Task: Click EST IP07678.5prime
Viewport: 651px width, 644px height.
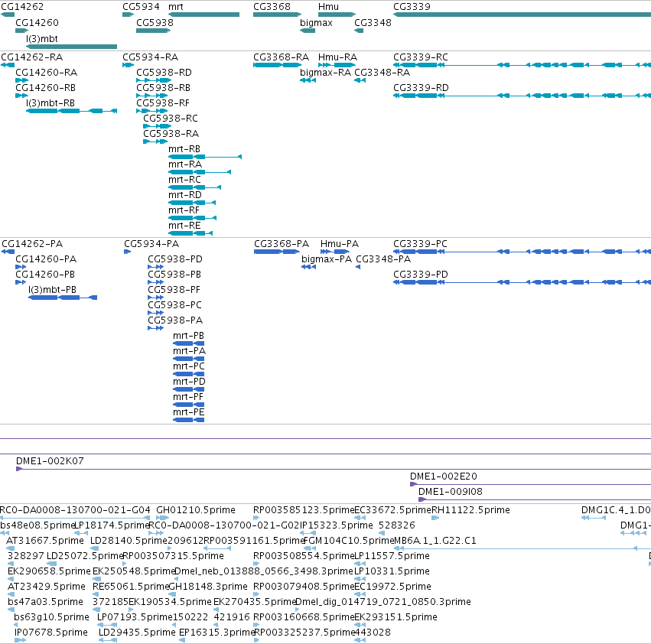Action: click(21, 640)
